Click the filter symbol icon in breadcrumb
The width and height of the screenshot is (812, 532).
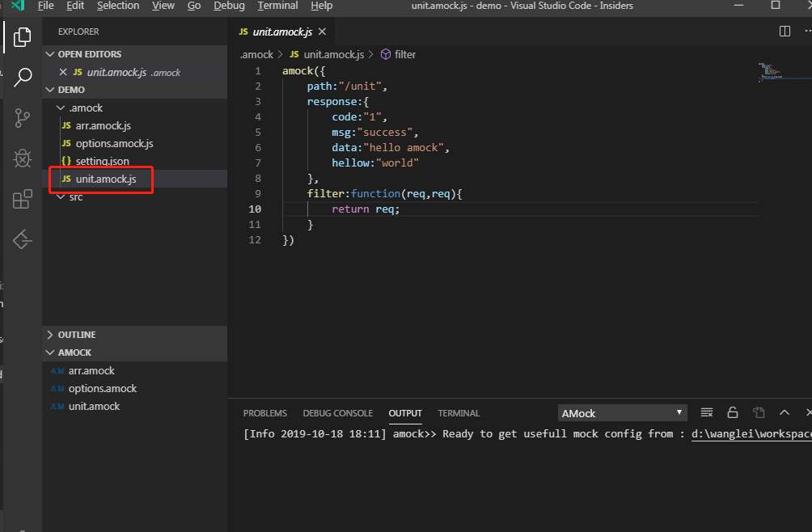tap(385, 54)
